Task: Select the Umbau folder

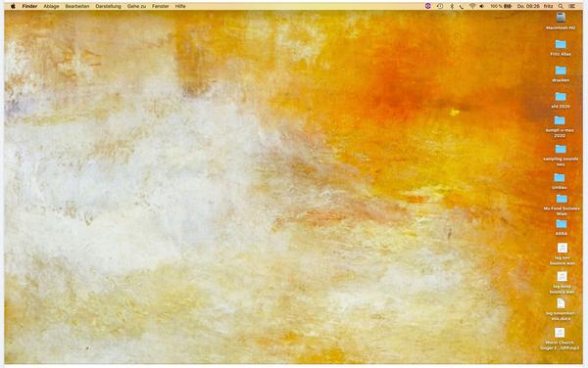Action: (560, 177)
